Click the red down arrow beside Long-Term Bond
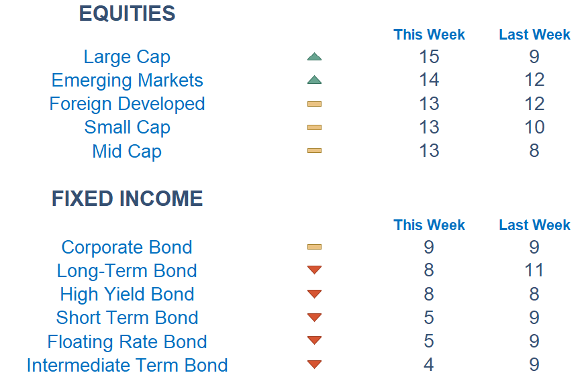Image resolution: width=588 pixels, height=377 pixels. [314, 270]
